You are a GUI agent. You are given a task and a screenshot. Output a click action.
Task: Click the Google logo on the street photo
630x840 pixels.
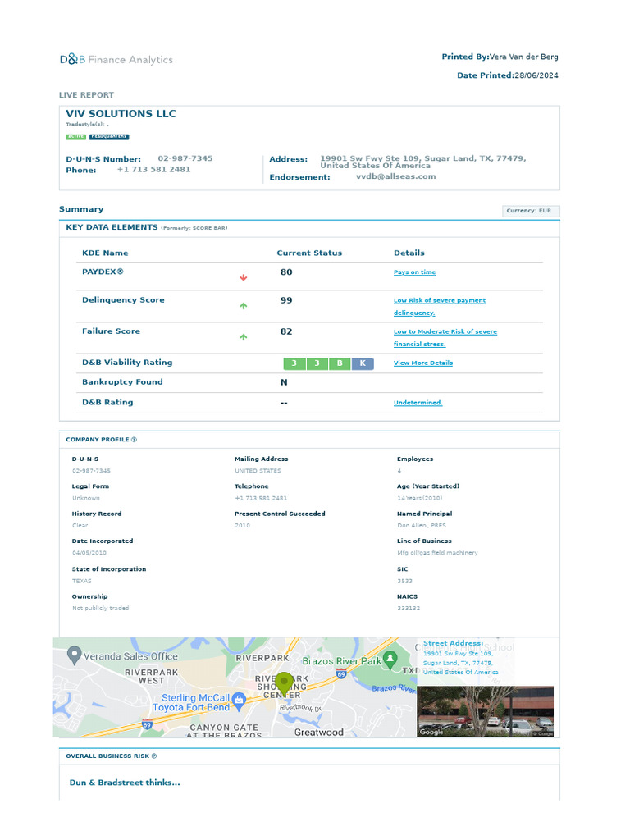click(431, 732)
